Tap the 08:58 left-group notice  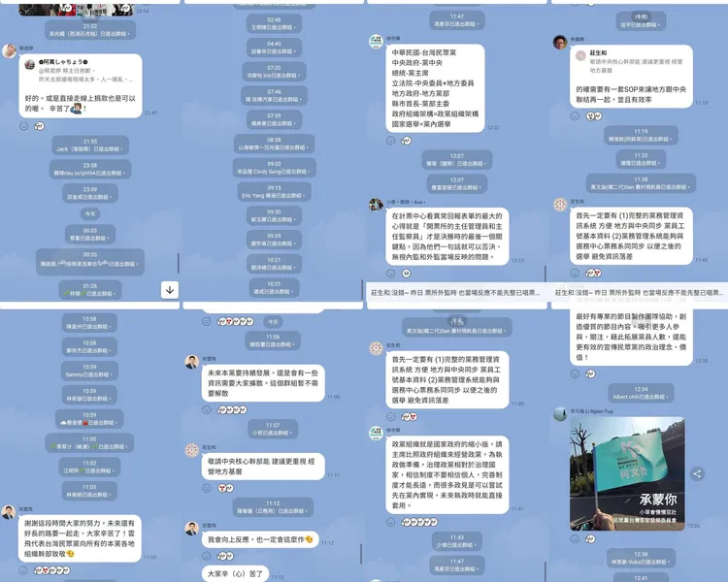[274, 144]
